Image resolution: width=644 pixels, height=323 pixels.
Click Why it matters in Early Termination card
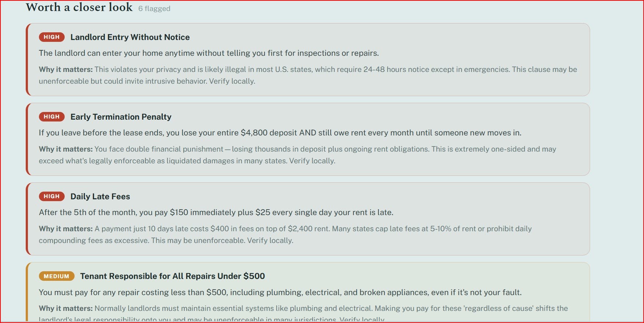coord(66,149)
